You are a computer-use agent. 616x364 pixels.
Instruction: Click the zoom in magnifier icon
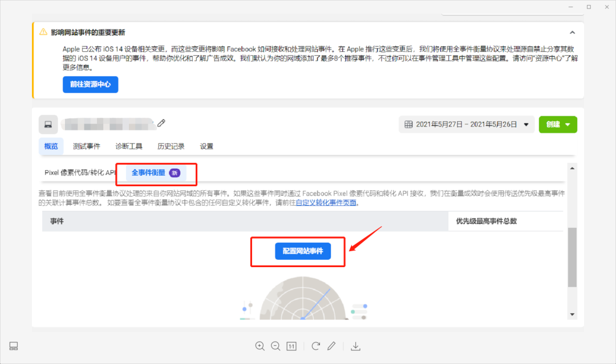260,346
